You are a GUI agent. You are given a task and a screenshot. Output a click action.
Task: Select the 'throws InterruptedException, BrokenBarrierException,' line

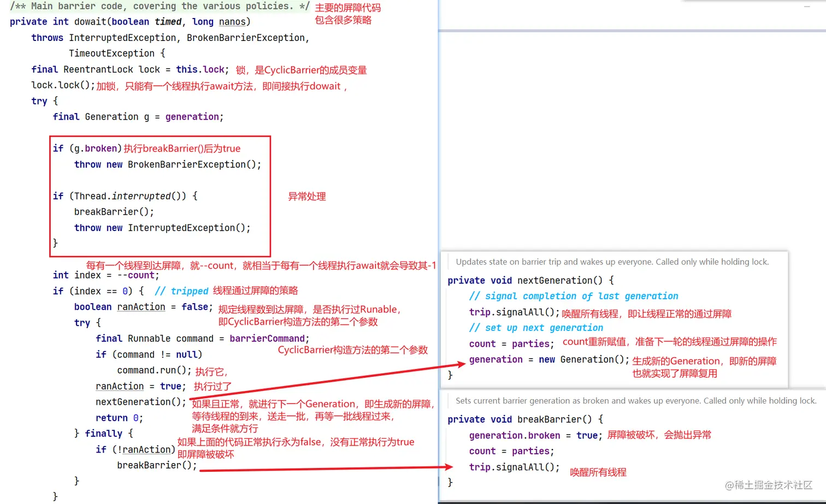tap(170, 38)
